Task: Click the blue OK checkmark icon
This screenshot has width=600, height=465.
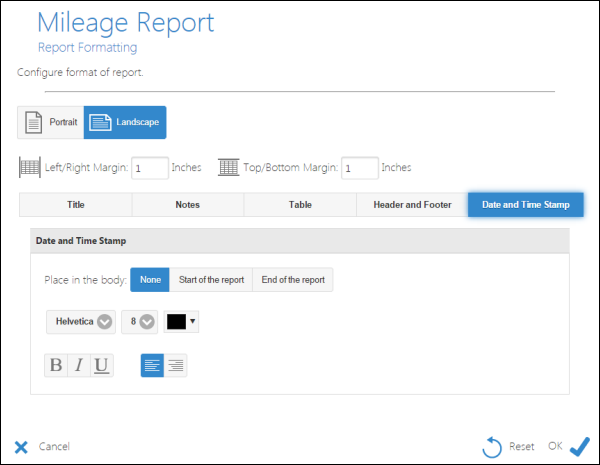Action: pos(579,446)
